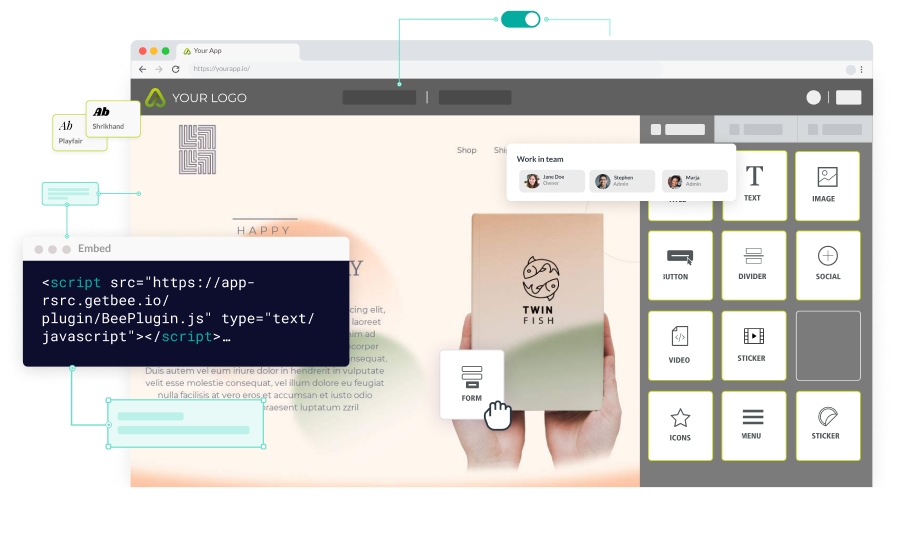The height and width of the screenshot is (542, 897).
Task: Open the Your App browser tab
Action: point(237,51)
